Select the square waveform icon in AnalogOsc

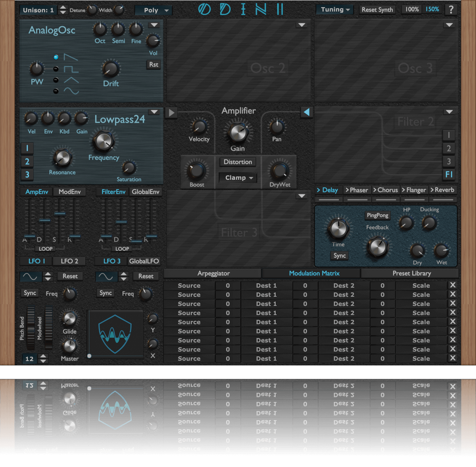click(x=71, y=69)
